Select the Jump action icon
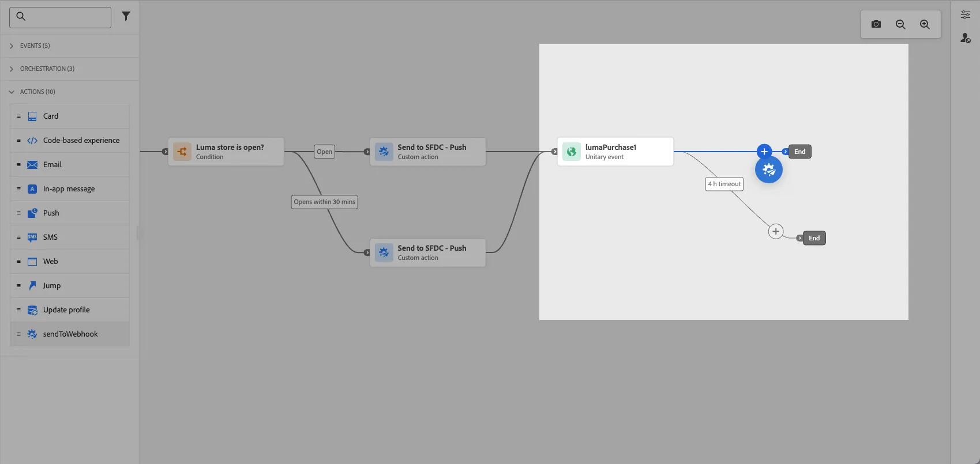This screenshot has height=464, width=980. (x=32, y=286)
